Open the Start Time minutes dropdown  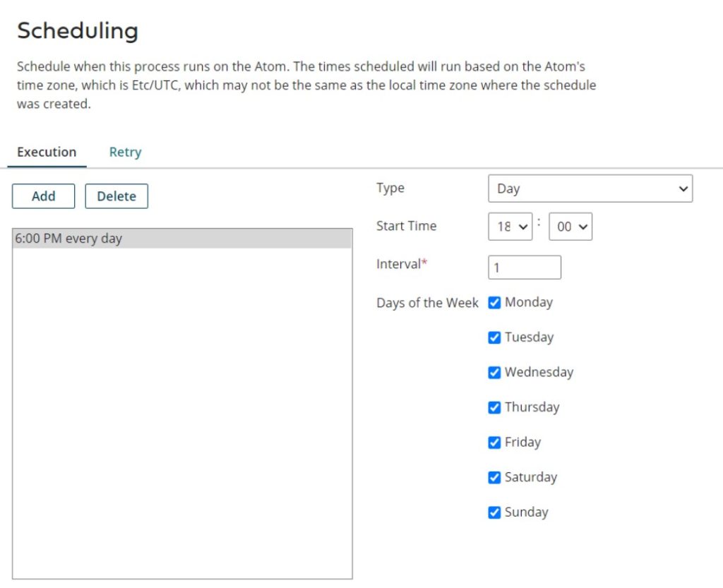click(x=570, y=227)
